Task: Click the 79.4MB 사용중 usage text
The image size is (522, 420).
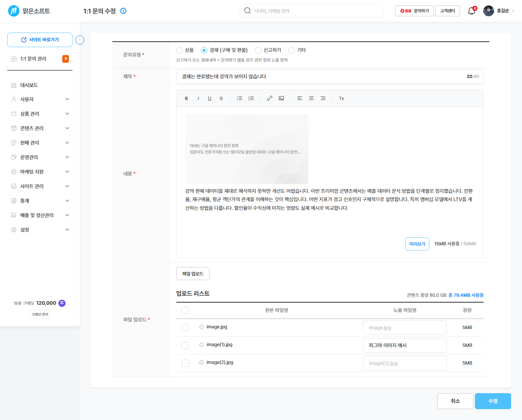Action: [x=468, y=295]
